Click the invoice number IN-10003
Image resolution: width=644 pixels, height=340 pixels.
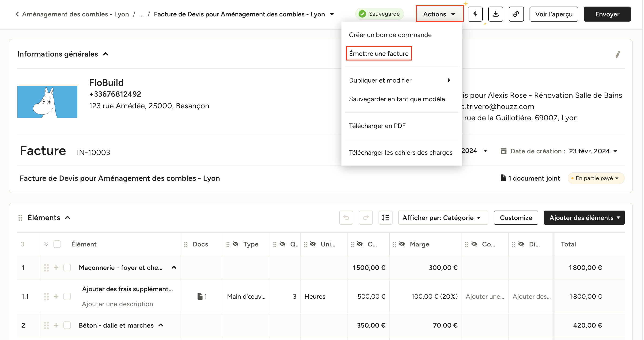pyautogui.click(x=93, y=152)
